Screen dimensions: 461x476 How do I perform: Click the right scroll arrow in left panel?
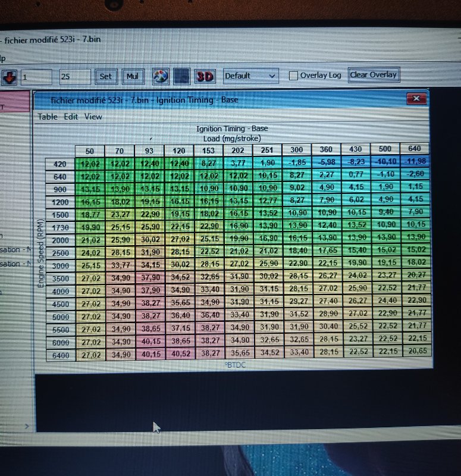click(27, 426)
